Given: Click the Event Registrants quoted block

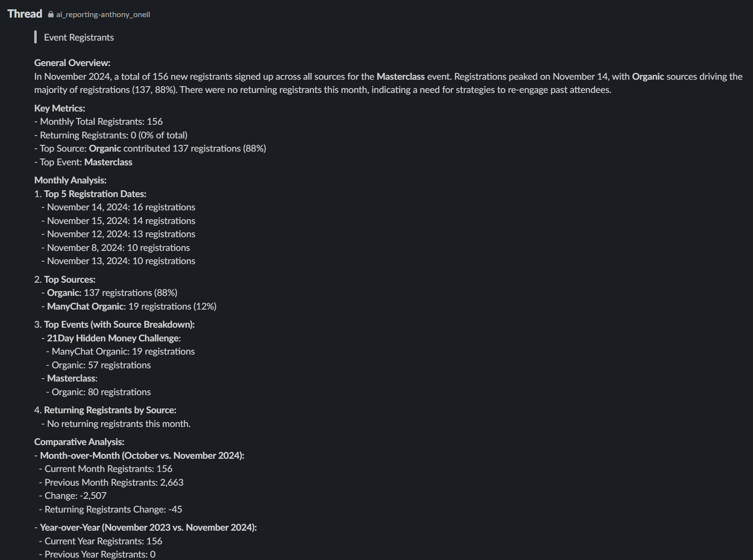Looking at the screenshot, I should (79, 37).
